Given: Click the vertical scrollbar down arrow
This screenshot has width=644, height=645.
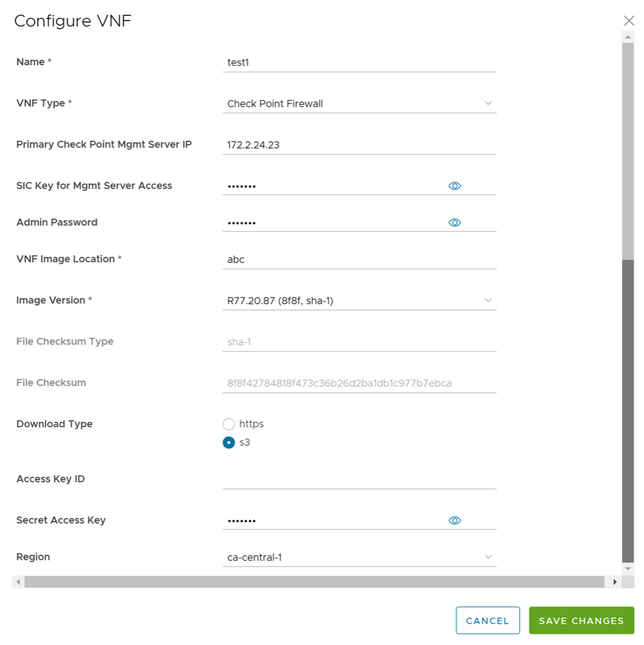Looking at the screenshot, I should (x=628, y=569).
